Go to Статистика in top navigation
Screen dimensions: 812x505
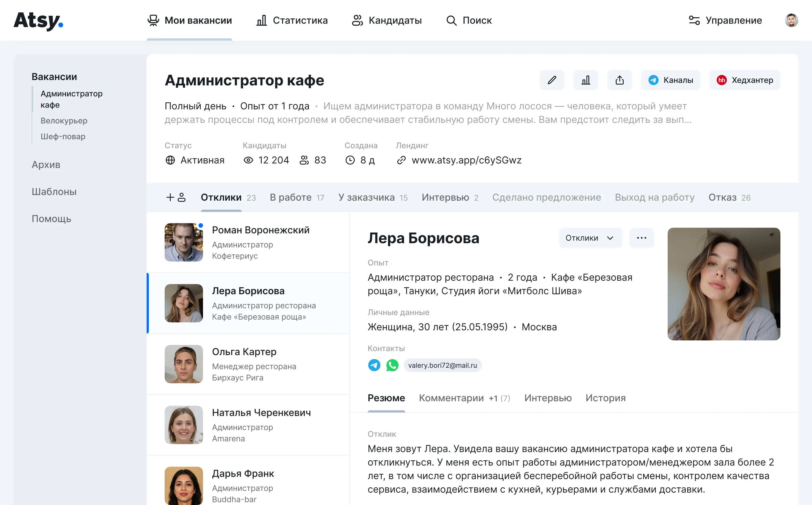coord(292,20)
